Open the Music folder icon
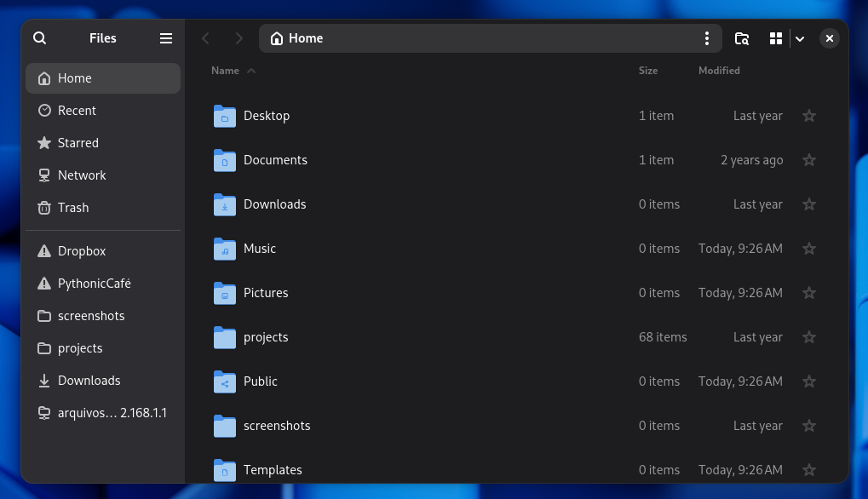868x499 pixels. pyautogui.click(x=225, y=249)
